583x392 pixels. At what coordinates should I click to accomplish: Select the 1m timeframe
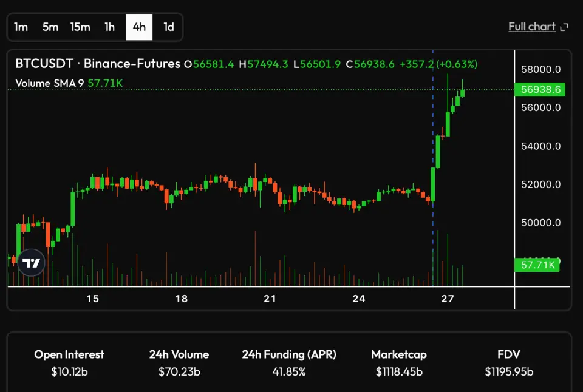point(21,27)
